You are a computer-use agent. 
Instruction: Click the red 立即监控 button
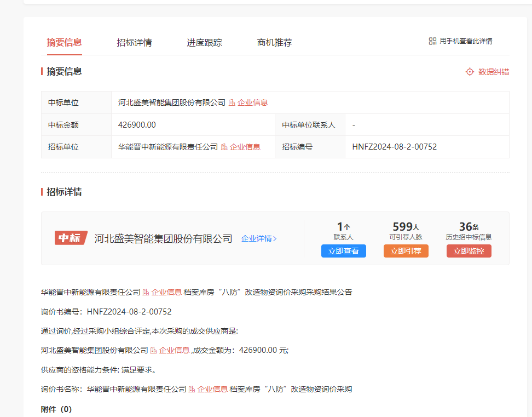pos(469,251)
